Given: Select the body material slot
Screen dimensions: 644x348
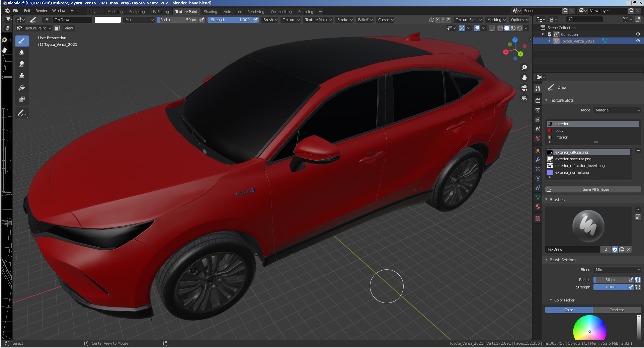Looking at the screenshot, I should pyautogui.click(x=593, y=130).
